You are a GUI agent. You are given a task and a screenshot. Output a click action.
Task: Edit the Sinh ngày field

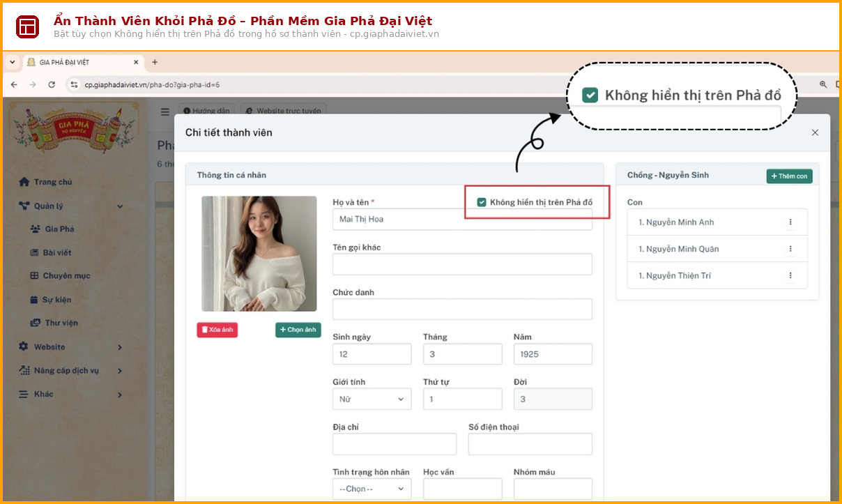click(x=372, y=354)
